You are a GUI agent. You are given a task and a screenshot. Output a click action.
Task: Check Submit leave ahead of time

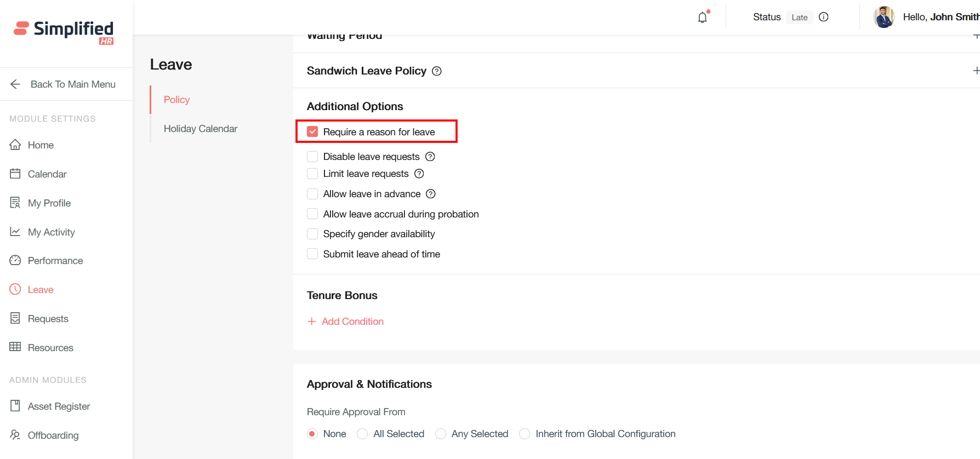(312, 254)
